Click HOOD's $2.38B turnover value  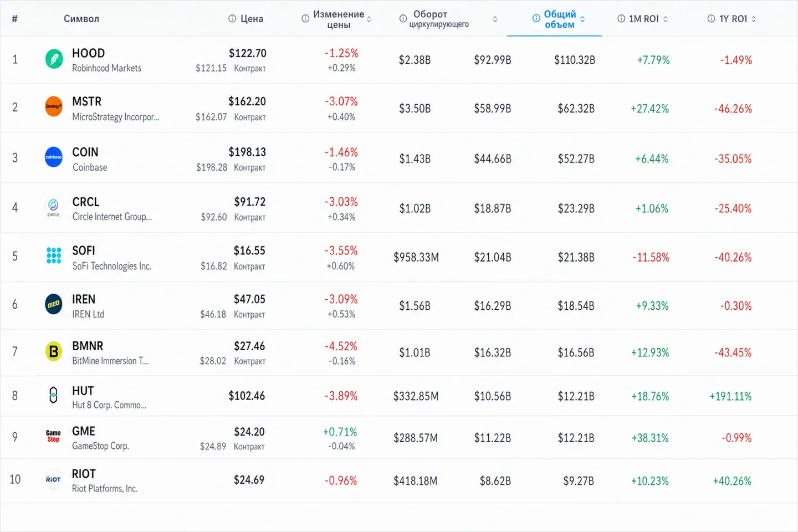tap(415, 60)
